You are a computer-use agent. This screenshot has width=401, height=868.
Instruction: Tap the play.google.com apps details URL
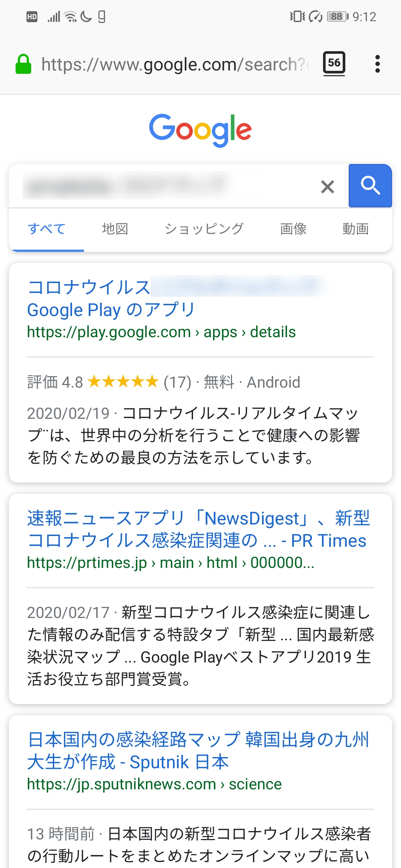162,332
